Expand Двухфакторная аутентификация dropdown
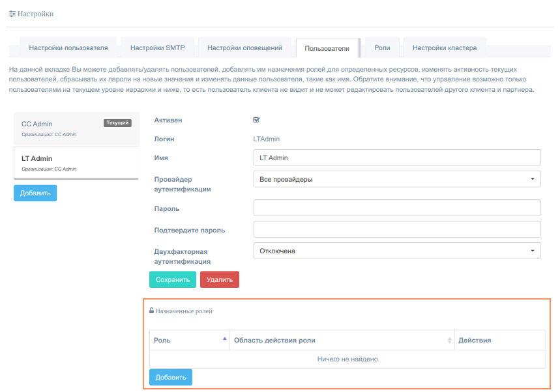 point(396,251)
